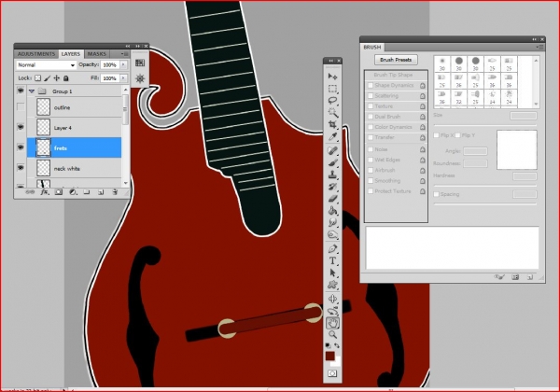
Task: Select the Move tool in the toolbar
Action: point(332,77)
